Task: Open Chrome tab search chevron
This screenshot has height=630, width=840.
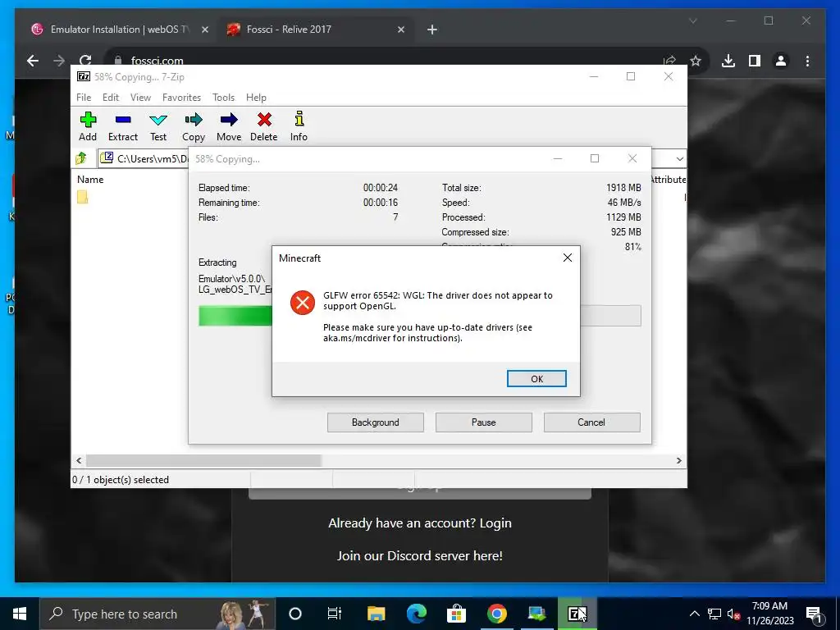Action: tap(692, 21)
